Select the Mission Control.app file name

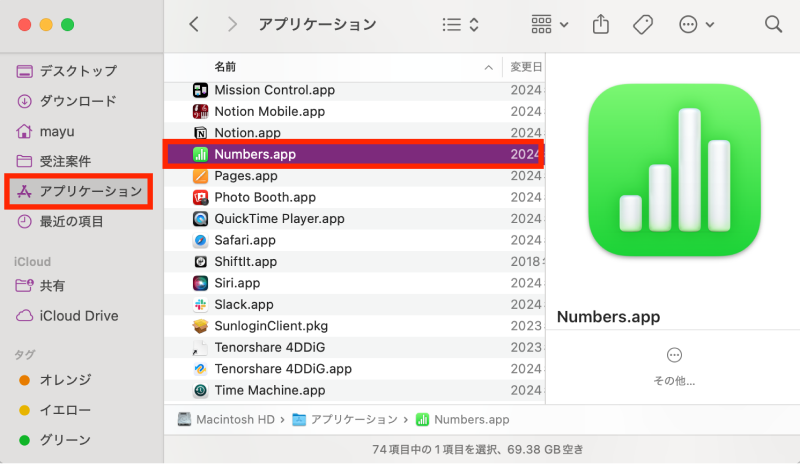coord(274,90)
